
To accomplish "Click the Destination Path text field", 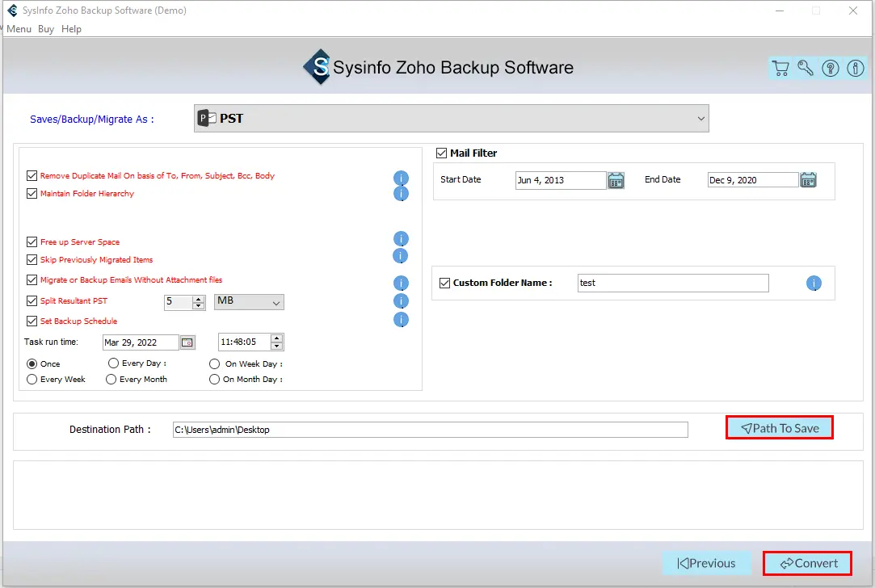I will click(x=430, y=430).
